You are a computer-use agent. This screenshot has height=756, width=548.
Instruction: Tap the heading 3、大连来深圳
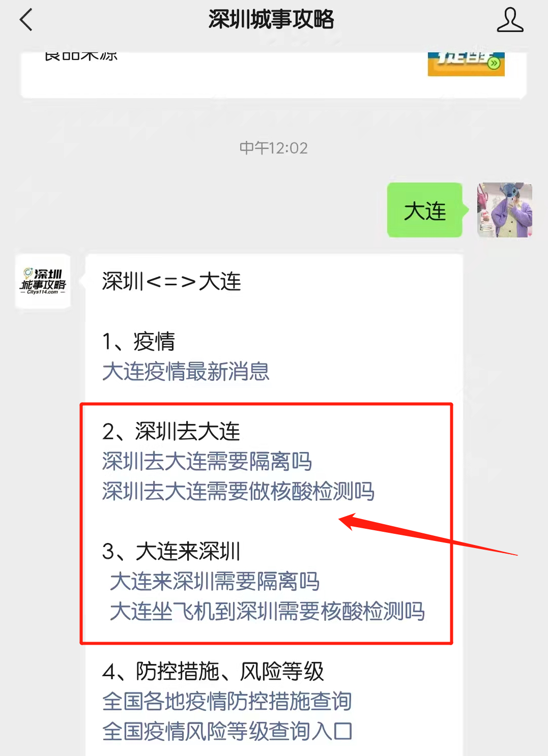point(171,552)
